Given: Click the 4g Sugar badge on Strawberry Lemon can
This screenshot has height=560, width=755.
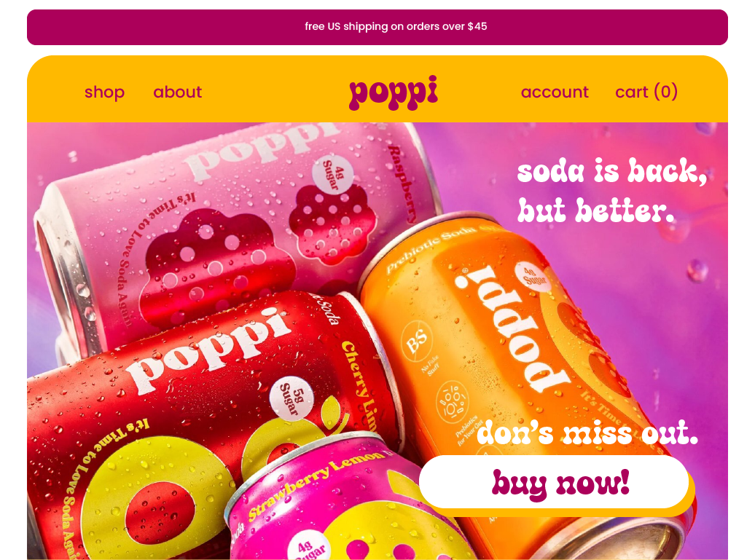Looking at the screenshot, I should 309,547.
